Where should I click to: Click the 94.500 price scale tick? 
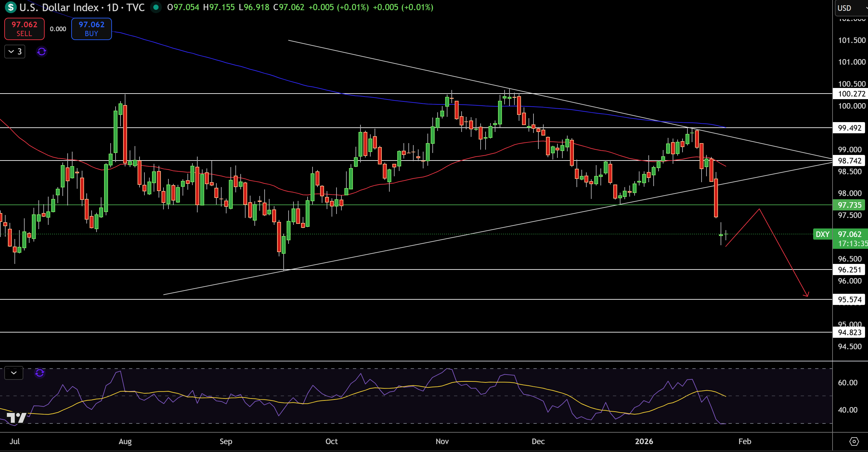tap(850, 346)
